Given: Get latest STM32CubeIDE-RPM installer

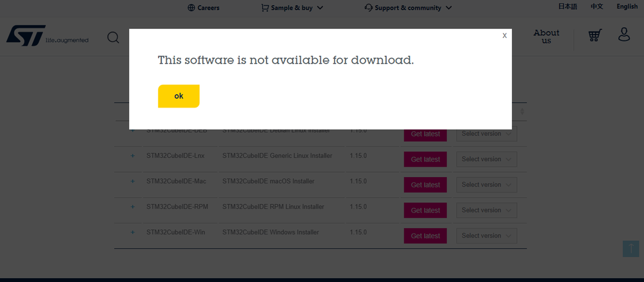Looking at the screenshot, I should click(425, 210).
